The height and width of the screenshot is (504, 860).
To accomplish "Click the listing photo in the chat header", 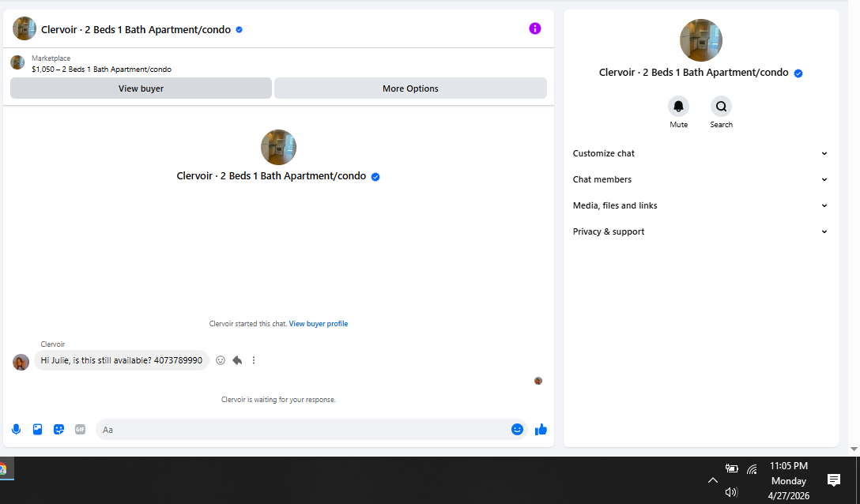I will 25,28.
